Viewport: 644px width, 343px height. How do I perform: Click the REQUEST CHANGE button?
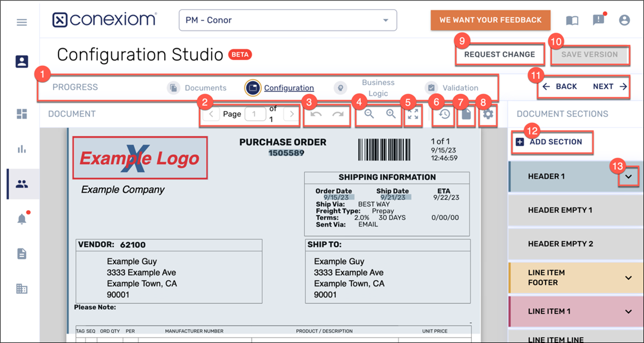[x=499, y=54]
